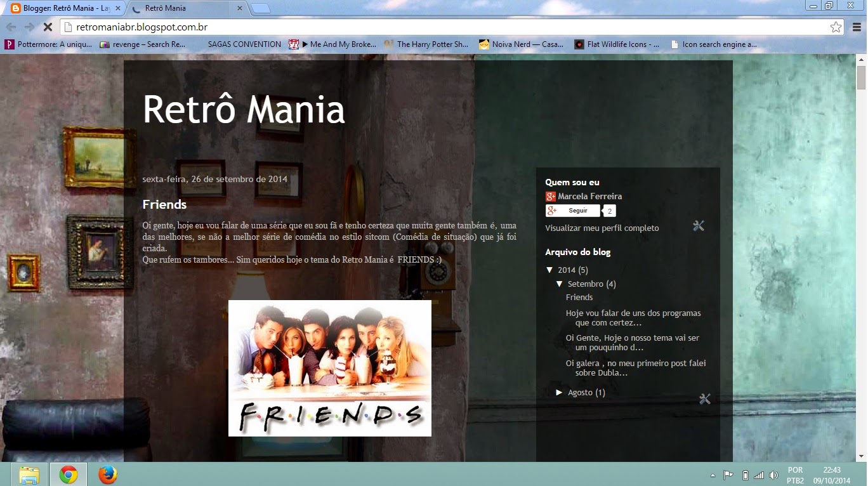The width and height of the screenshot is (868, 486).
Task: Click the page scrollbar thumb
Action: [x=861, y=77]
